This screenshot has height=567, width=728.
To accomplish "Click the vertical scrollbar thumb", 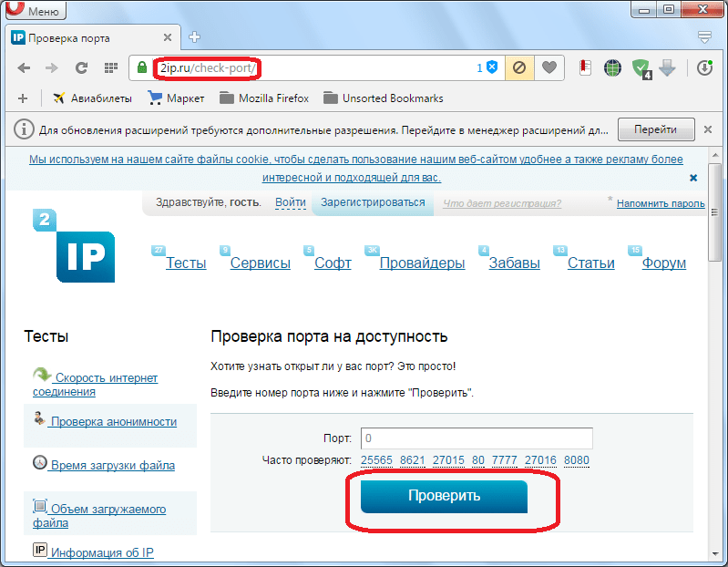I will click(715, 212).
